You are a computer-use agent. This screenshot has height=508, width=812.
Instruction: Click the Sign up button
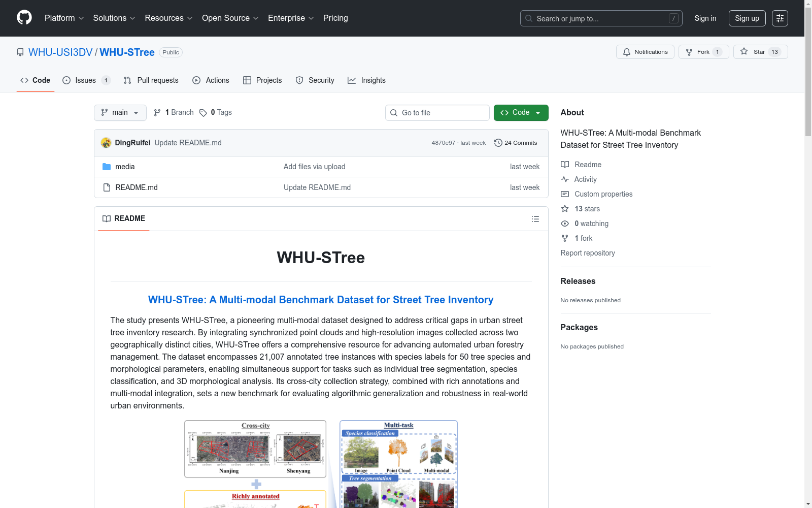747,18
